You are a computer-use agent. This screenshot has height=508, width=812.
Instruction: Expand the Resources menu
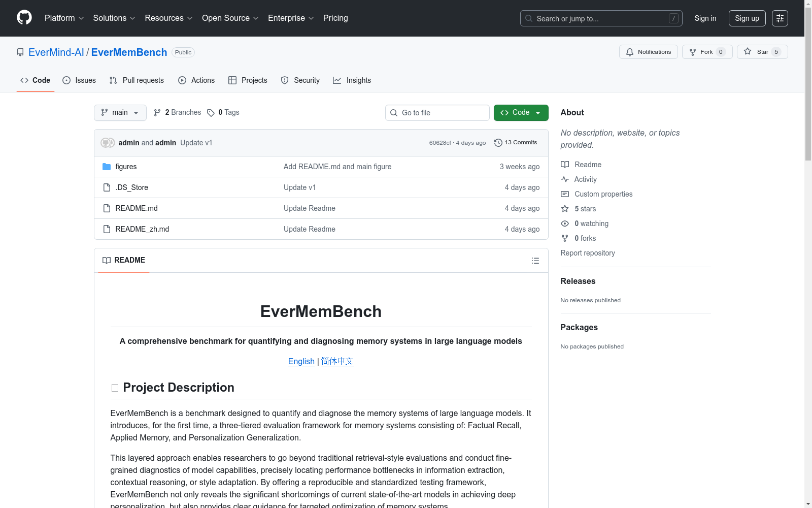168,18
